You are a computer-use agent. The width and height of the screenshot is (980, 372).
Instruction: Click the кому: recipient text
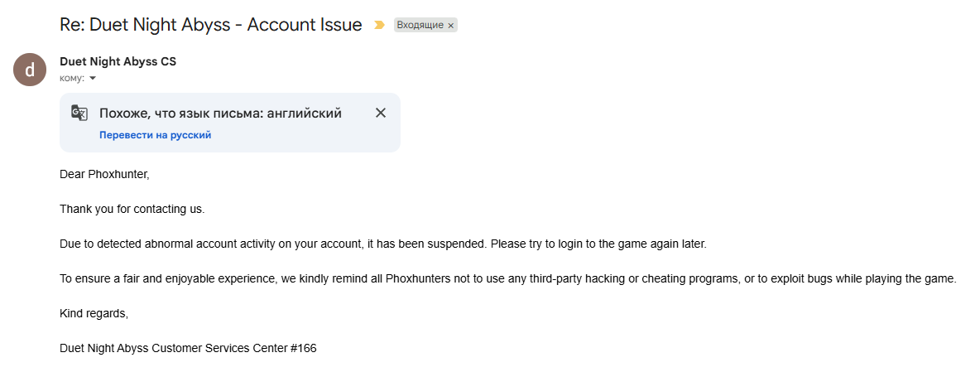click(72, 78)
